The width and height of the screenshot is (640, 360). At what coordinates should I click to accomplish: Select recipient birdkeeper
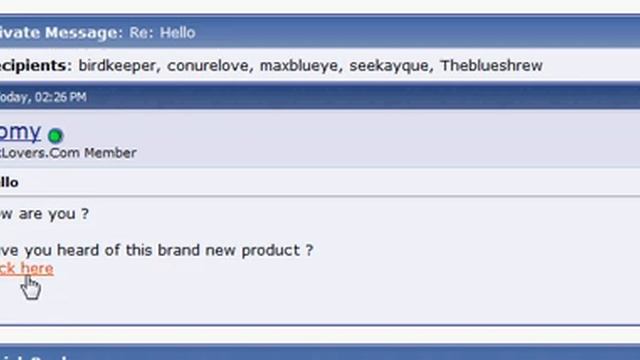click(117, 65)
